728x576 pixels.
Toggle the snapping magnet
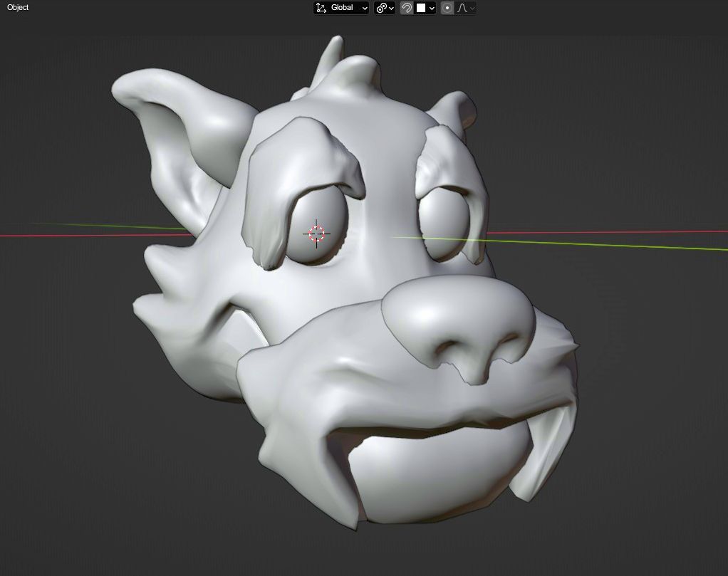coord(407,8)
